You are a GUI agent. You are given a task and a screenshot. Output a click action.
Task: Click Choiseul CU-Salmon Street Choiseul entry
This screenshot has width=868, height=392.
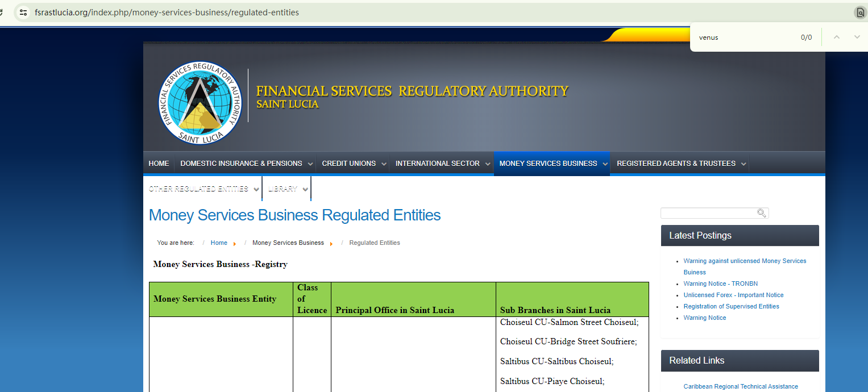point(570,322)
